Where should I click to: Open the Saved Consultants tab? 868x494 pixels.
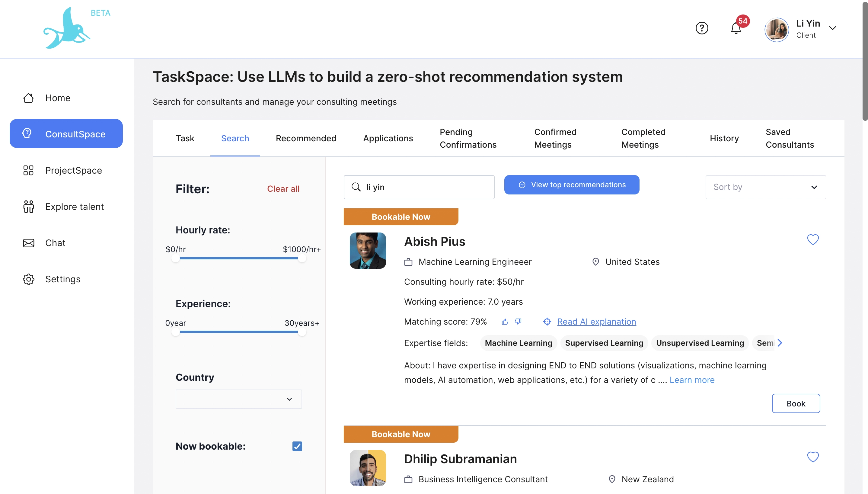pyautogui.click(x=789, y=138)
